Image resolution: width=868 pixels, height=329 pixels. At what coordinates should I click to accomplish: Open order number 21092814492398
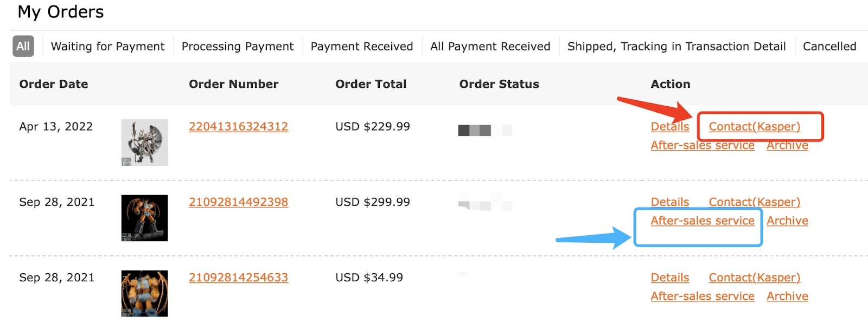click(238, 202)
